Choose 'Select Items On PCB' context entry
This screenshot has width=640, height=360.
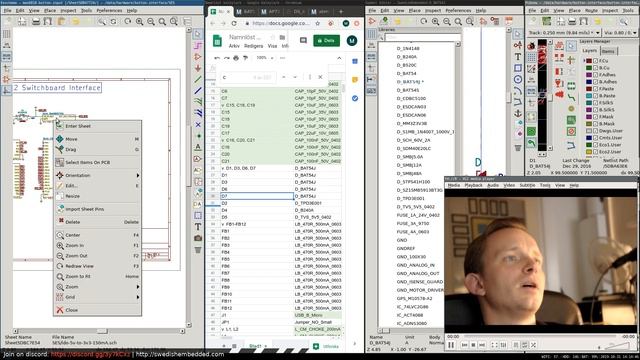pyautogui.click(x=98, y=162)
